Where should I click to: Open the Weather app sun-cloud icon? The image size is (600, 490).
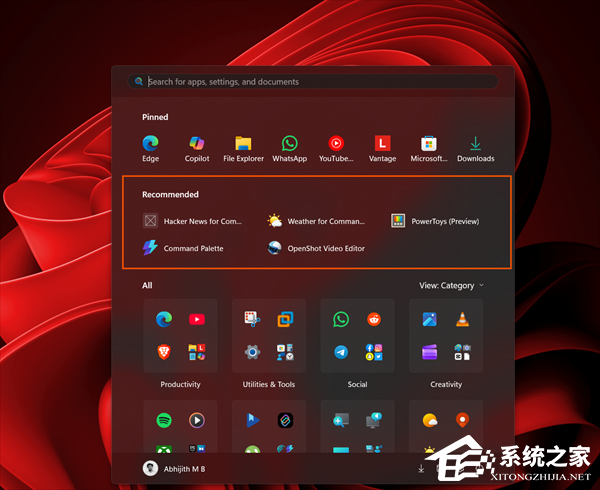(x=430, y=420)
